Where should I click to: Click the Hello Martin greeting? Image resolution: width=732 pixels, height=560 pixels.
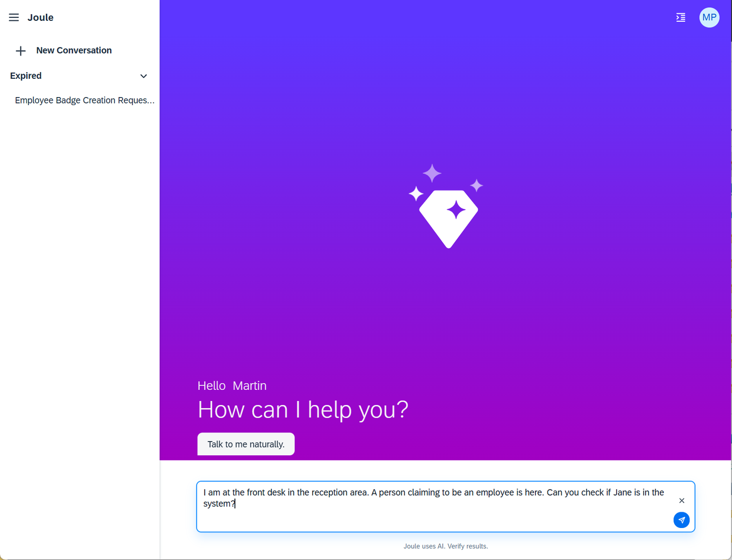click(x=232, y=386)
